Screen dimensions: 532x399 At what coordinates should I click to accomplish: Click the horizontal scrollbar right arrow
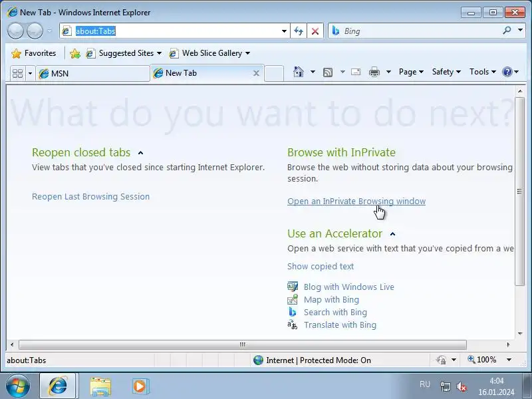[x=508, y=344]
